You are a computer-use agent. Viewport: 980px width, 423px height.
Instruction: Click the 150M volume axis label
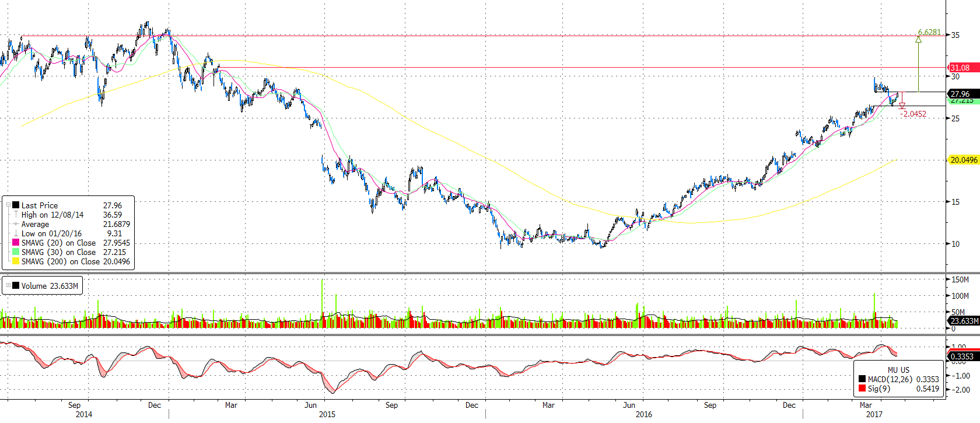tap(960, 279)
